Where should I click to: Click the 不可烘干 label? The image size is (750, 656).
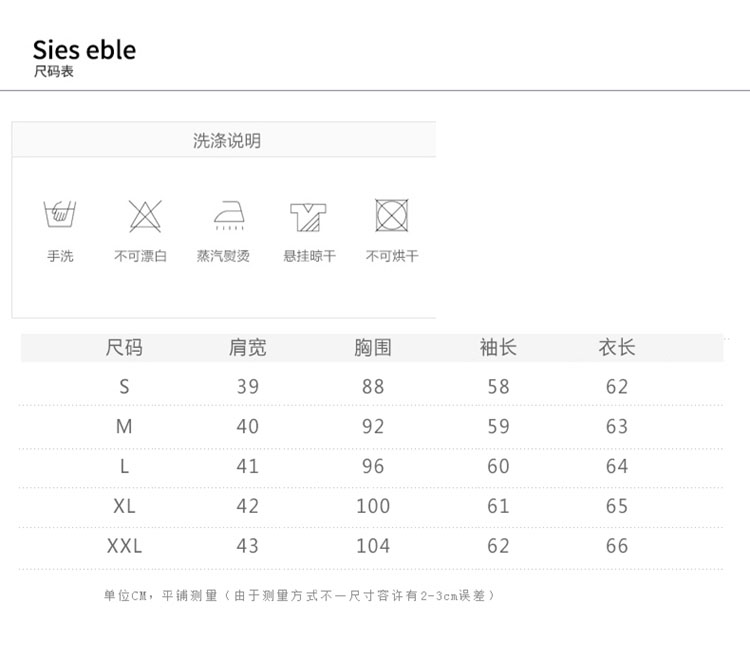point(392,256)
